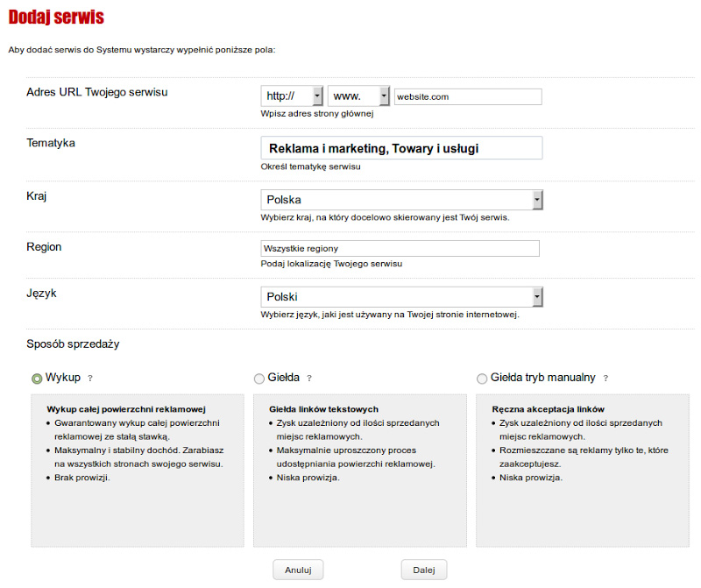Screen dimensions: 701x588
Task: Focus the website.com URL input field
Action: [468, 96]
